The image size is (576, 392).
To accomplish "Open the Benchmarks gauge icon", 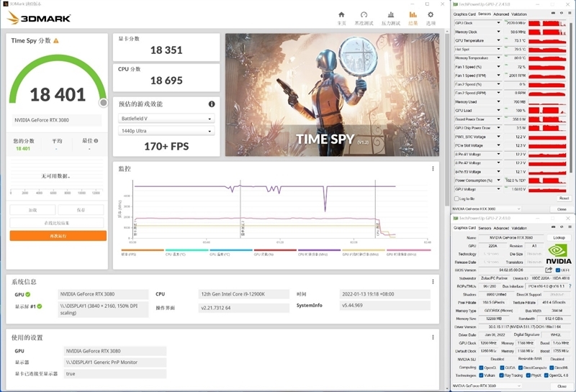I will pyautogui.click(x=364, y=14).
